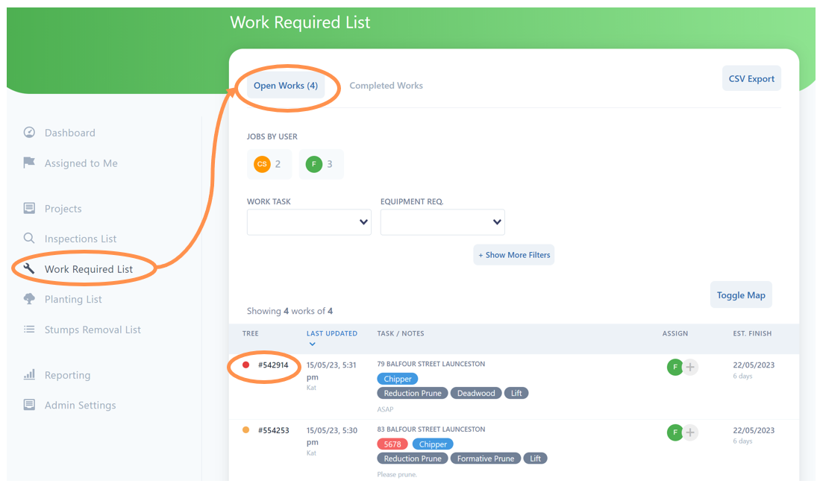Click the Dashboard gauge icon
Screen dimensions: 820x504
pyautogui.click(x=29, y=133)
